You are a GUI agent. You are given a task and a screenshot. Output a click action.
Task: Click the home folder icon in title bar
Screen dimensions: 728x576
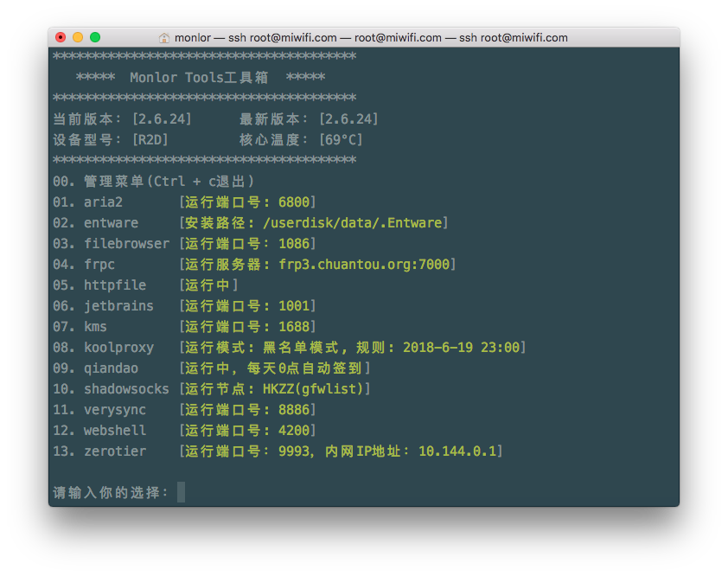pyautogui.click(x=164, y=38)
